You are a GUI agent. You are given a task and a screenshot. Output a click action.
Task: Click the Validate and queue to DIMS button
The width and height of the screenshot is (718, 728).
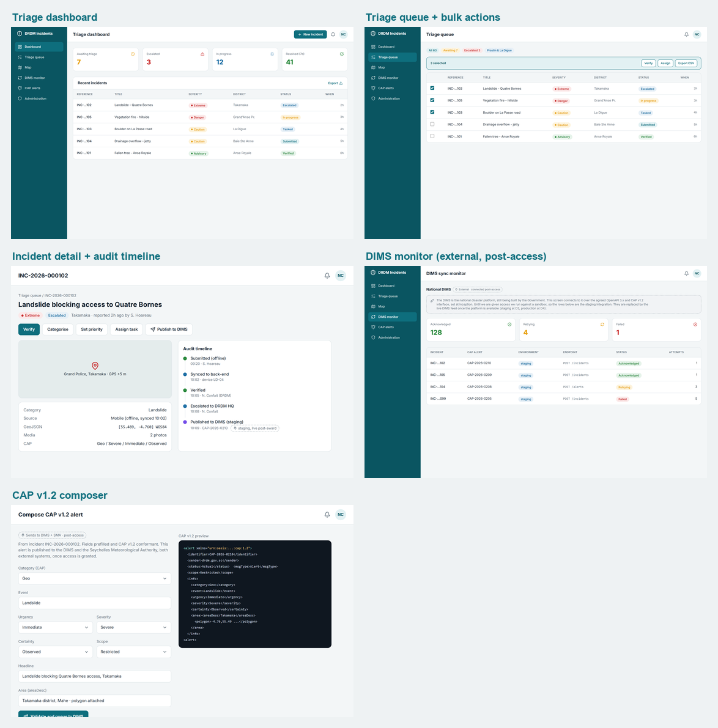tap(53, 715)
